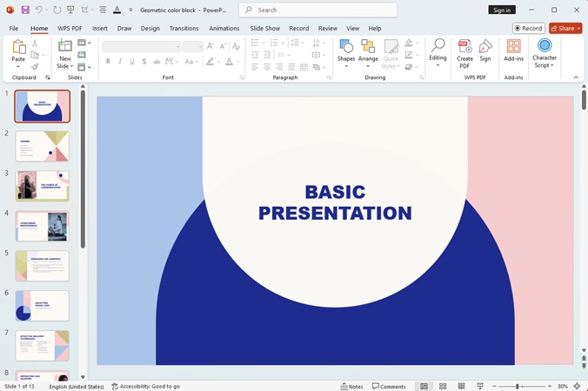Click the Sign in button
Image resolution: width=588 pixels, height=391 pixels.
[x=502, y=10]
